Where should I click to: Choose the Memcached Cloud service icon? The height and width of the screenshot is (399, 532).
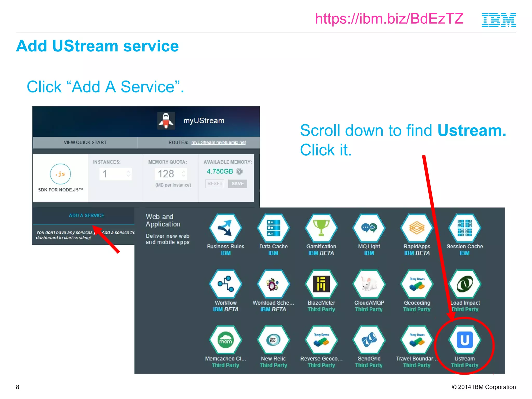(x=225, y=340)
